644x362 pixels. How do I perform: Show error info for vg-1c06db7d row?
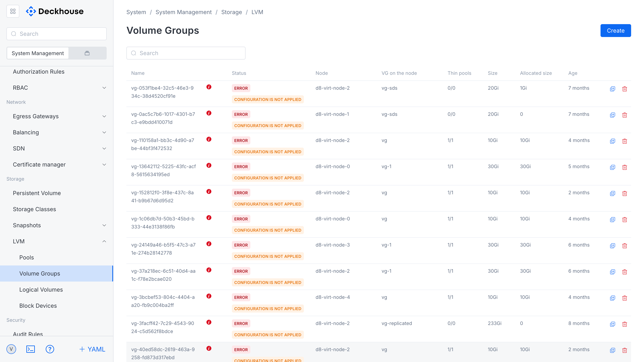tap(209, 218)
